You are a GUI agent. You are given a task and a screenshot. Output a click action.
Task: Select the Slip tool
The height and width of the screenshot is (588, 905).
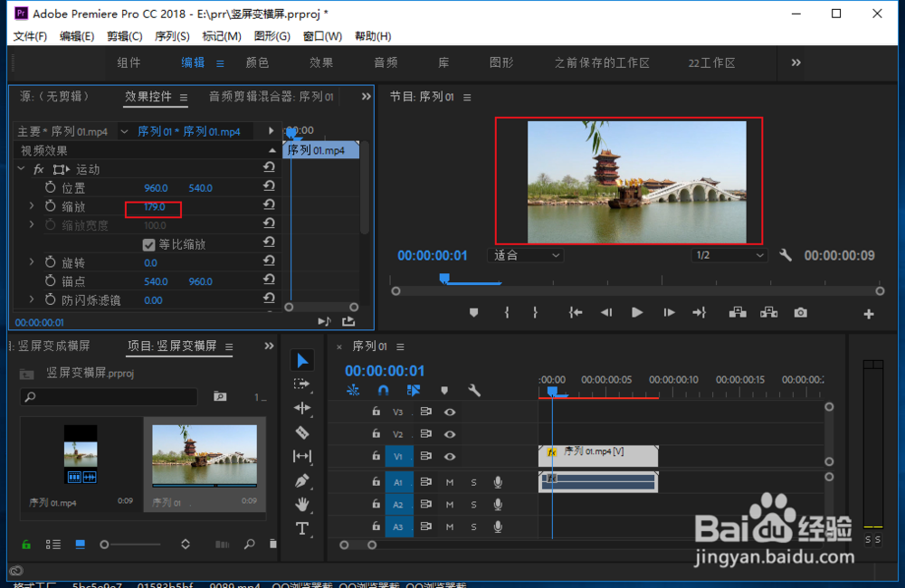tap(302, 457)
